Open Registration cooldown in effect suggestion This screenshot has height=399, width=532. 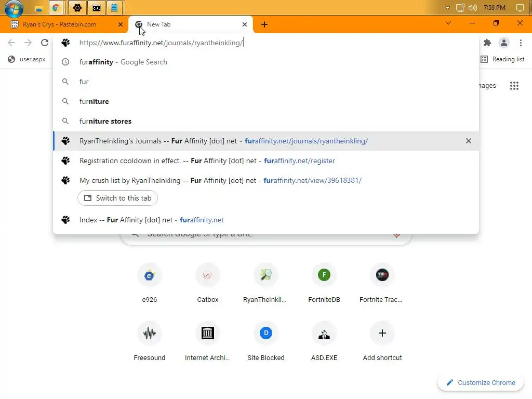point(266,161)
